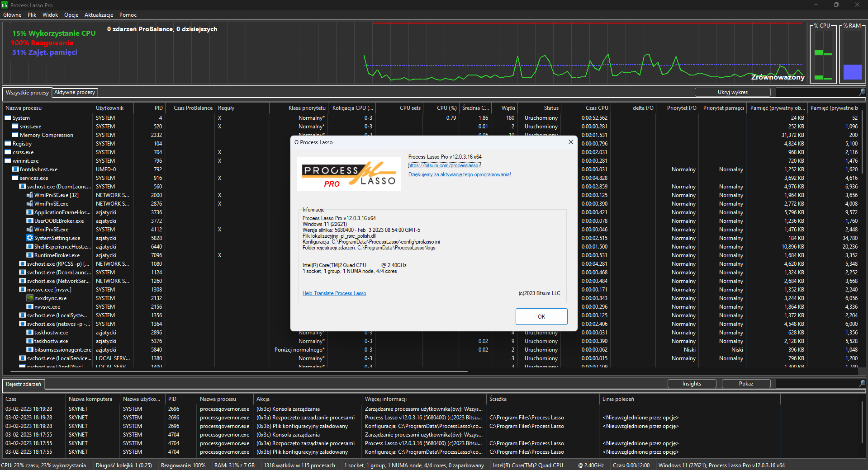Click the ApplicationFrameHost process icon
The image size is (868, 470).
point(30,212)
